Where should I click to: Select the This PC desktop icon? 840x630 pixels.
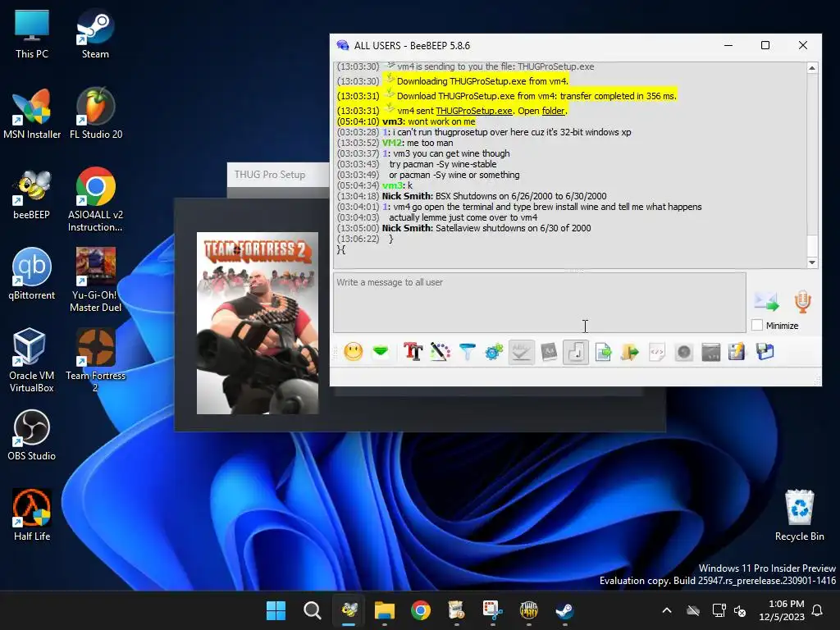point(32,34)
